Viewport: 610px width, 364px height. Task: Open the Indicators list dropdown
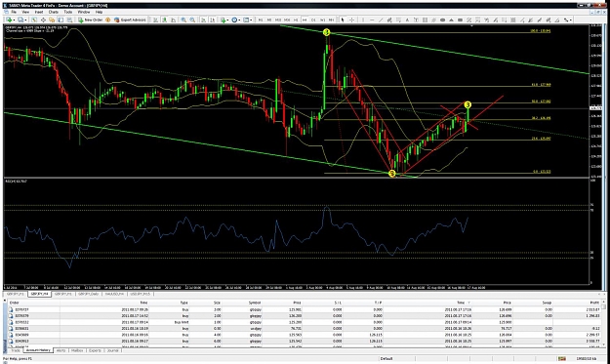click(x=224, y=20)
